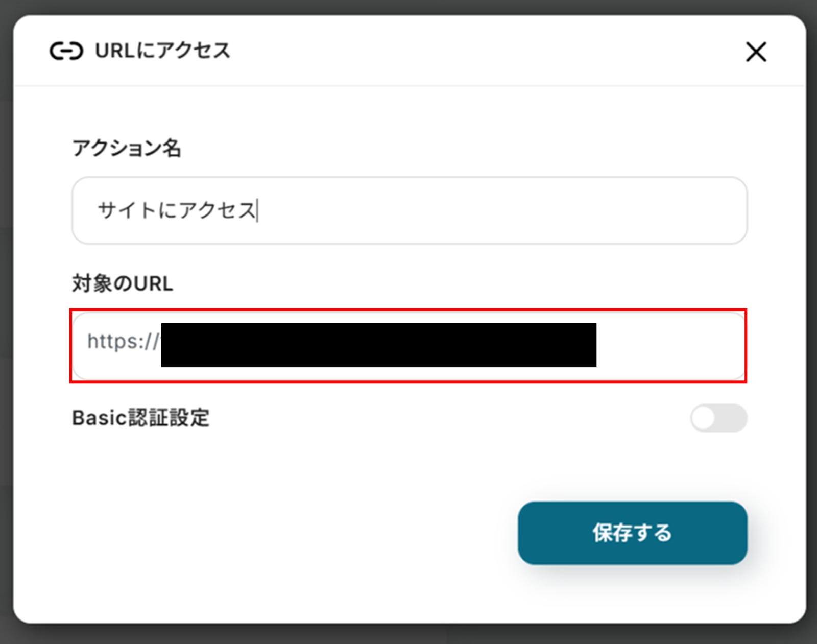The height and width of the screenshot is (644, 817).
Task: Click the URLにアクセス dialog title
Action: pos(162,51)
